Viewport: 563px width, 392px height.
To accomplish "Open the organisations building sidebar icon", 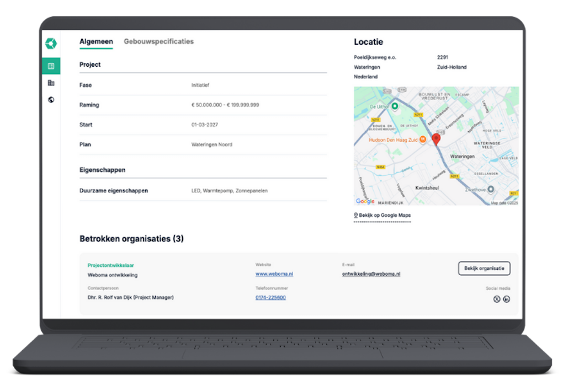I will coord(51,83).
